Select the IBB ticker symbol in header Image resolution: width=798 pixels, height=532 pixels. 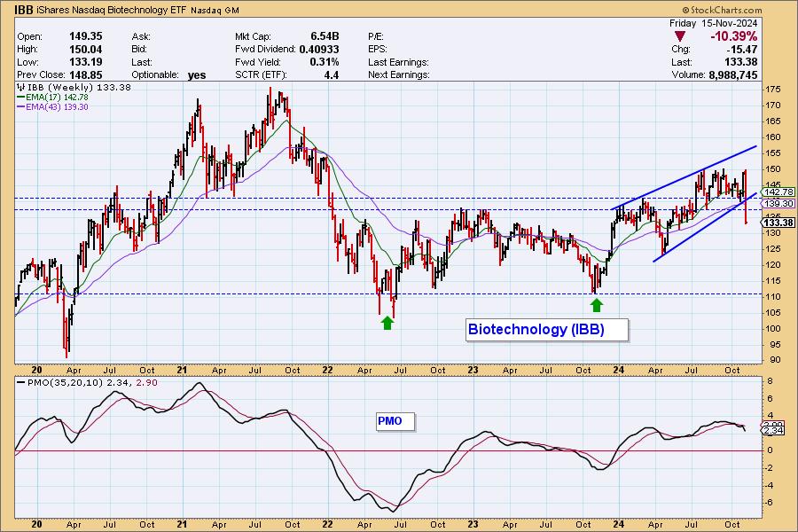click(x=24, y=10)
